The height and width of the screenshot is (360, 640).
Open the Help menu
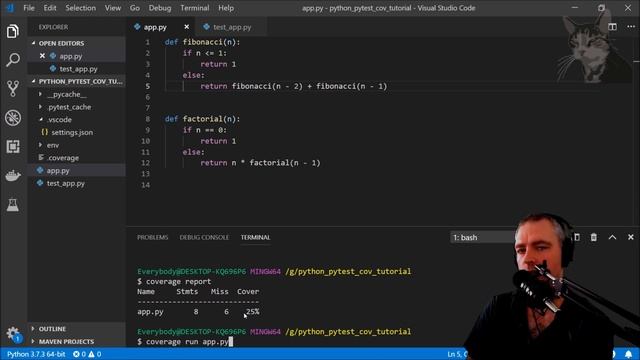[x=226, y=8]
